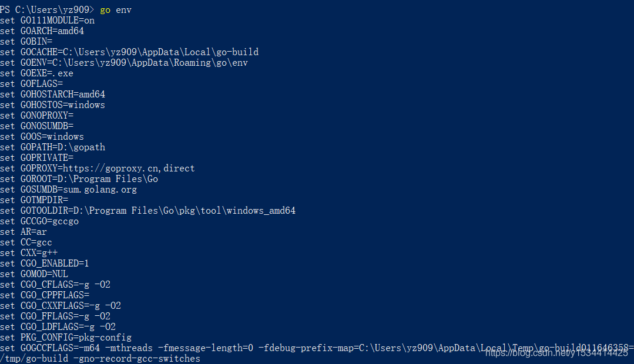The height and width of the screenshot is (364, 634).
Task: Click the GOENV Roaming path line
Action: pos(124,63)
